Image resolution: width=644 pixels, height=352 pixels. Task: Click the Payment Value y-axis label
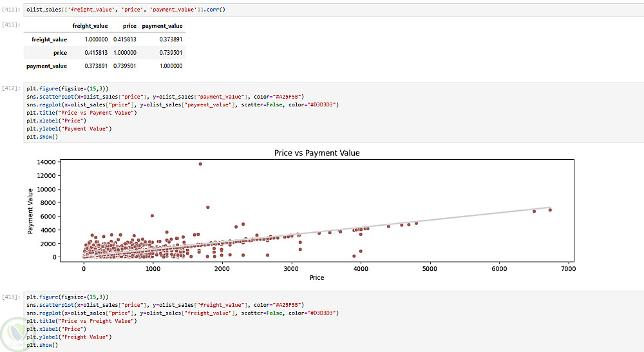[30, 211]
